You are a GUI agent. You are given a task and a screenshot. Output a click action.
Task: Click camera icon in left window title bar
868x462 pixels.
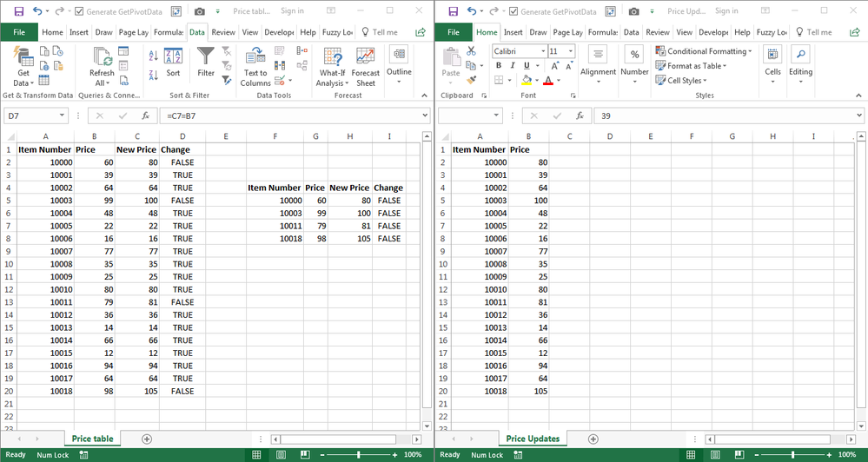point(200,11)
